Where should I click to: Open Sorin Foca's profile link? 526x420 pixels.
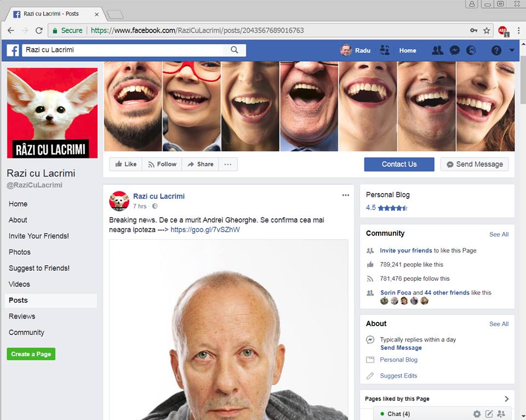click(396, 293)
